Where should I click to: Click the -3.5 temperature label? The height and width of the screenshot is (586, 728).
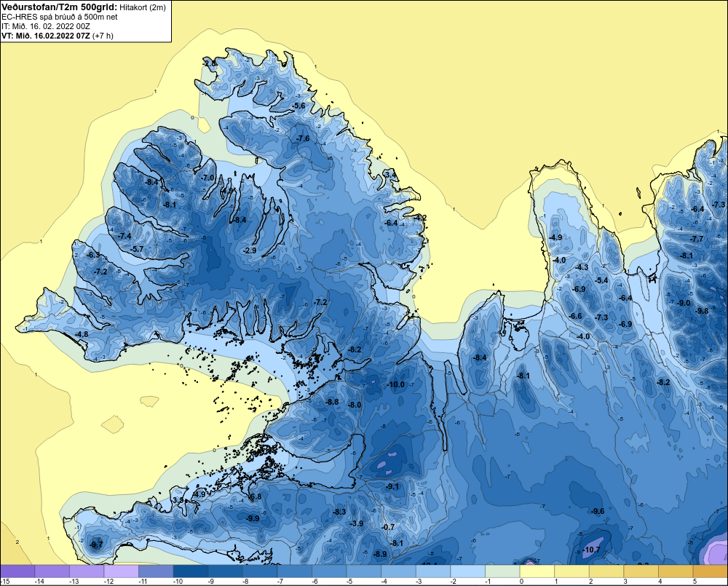(178, 500)
